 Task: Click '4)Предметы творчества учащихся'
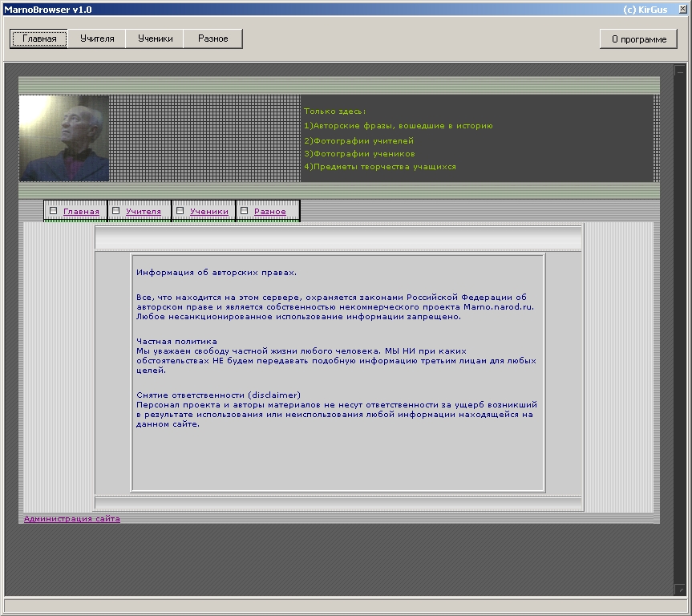[x=380, y=167]
